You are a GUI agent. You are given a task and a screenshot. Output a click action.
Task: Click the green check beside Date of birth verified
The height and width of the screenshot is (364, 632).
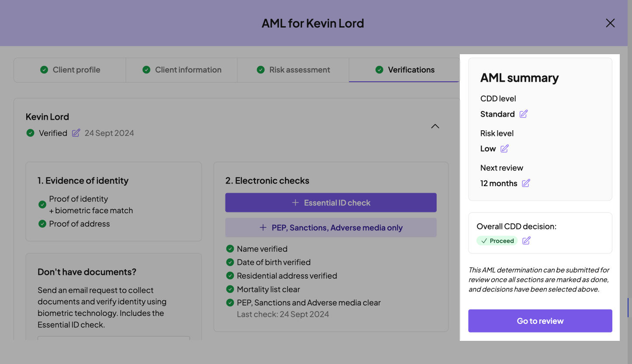tap(230, 263)
